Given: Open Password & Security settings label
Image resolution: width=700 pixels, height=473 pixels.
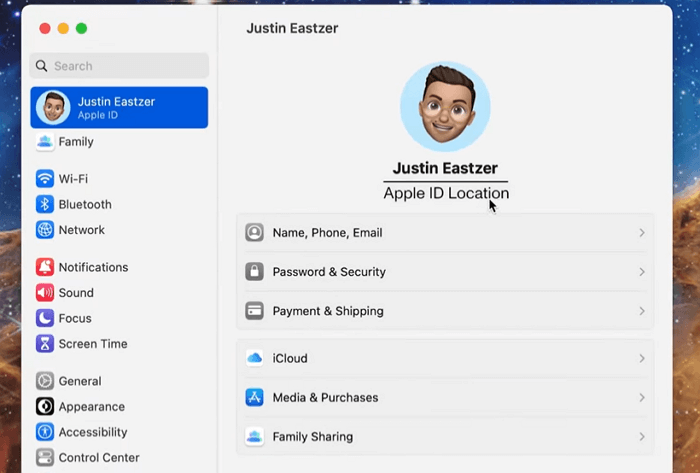Looking at the screenshot, I should 329,272.
